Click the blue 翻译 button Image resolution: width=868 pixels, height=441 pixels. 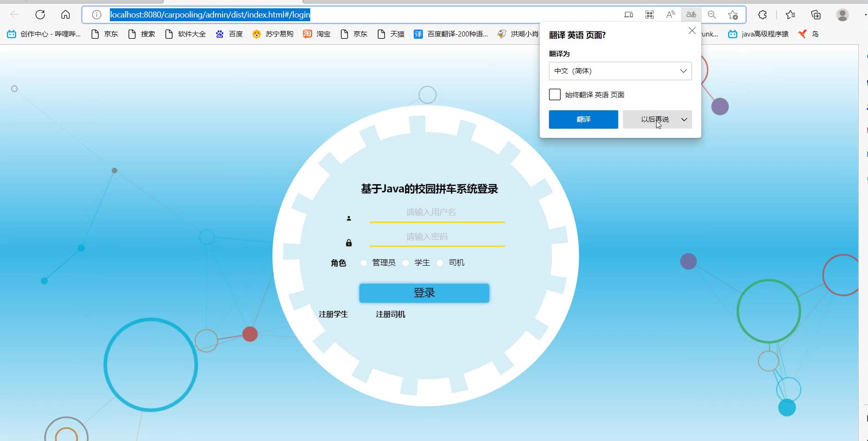pyautogui.click(x=584, y=119)
